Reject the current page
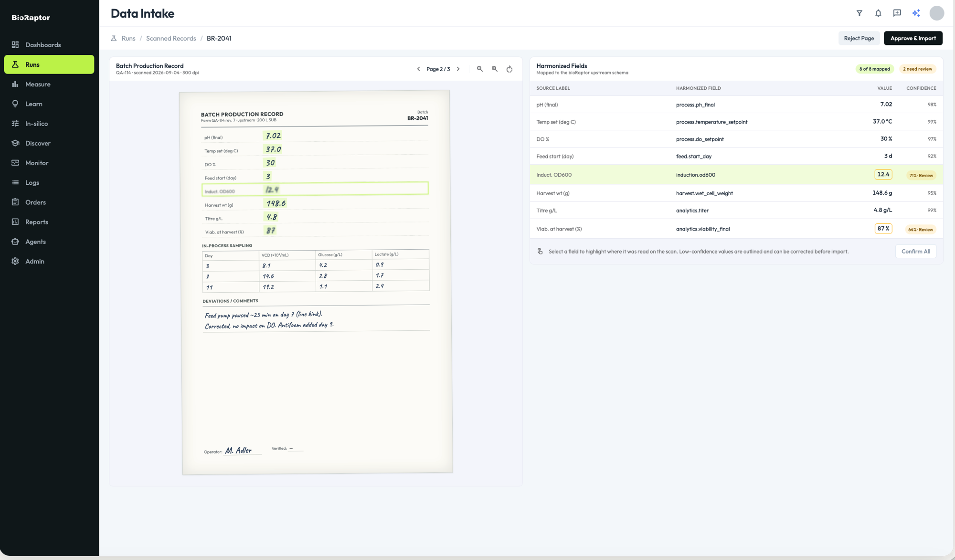Image resolution: width=955 pixels, height=560 pixels. pyautogui.click(x=859, y=38)
